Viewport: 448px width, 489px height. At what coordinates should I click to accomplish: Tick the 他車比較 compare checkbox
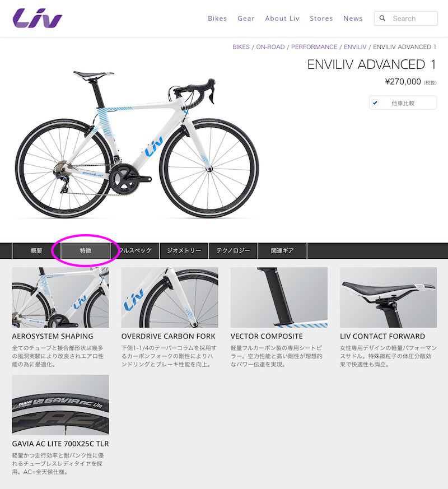[x=375, y=103]
